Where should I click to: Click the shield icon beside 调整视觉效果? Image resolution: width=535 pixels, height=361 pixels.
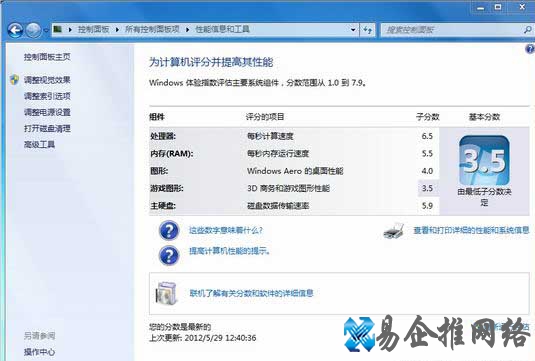coord(14,80)
